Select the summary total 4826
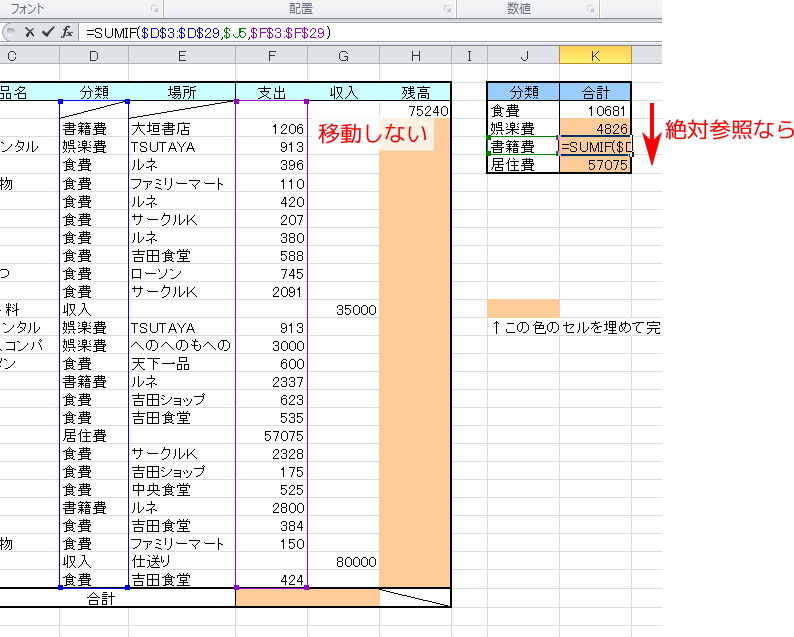The height and width of the screenshot is (637, 794). coord(596,129)
